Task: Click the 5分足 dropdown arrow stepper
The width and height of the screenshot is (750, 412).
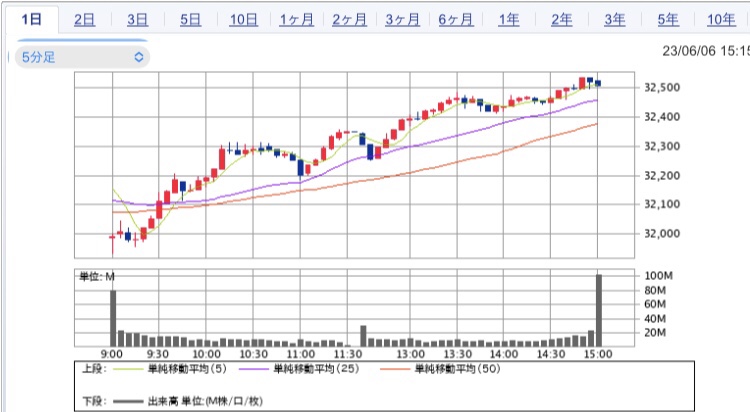Action: click(x=139, y=57)
